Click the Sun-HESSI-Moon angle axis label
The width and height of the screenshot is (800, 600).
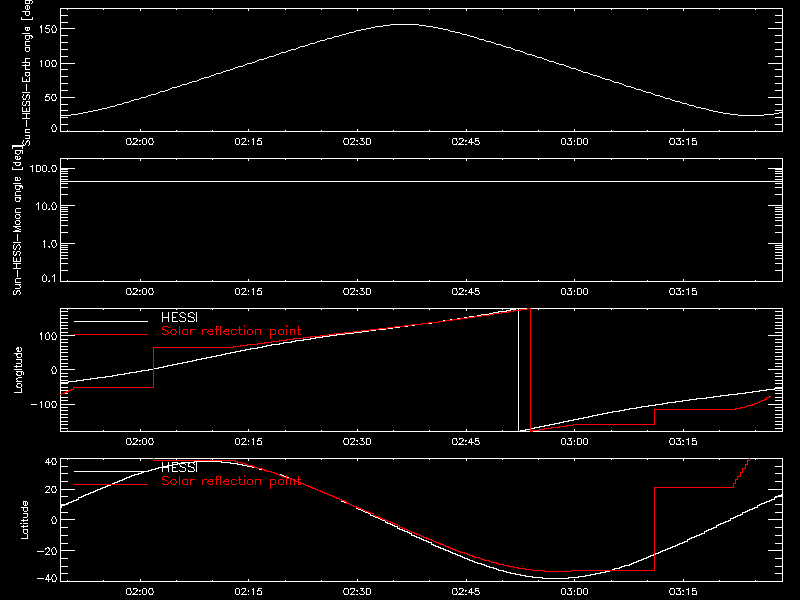pyautogui.click(x=17, y=220)
